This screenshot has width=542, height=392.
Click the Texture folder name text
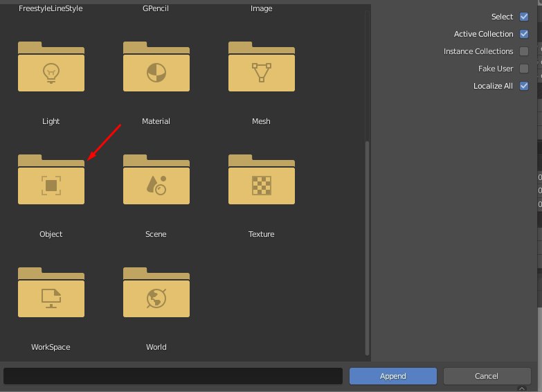pyautogui.click(x=262, y=234)
